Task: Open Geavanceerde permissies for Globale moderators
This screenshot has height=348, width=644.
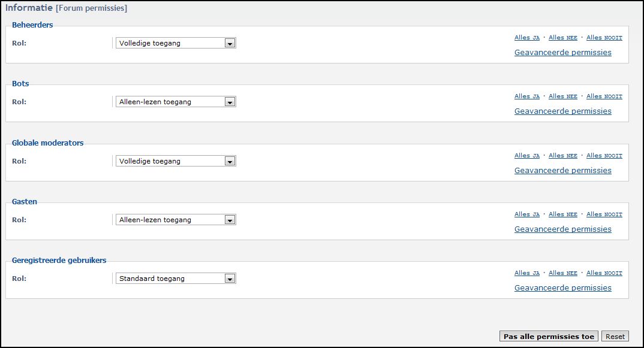Action: [562, 170]
